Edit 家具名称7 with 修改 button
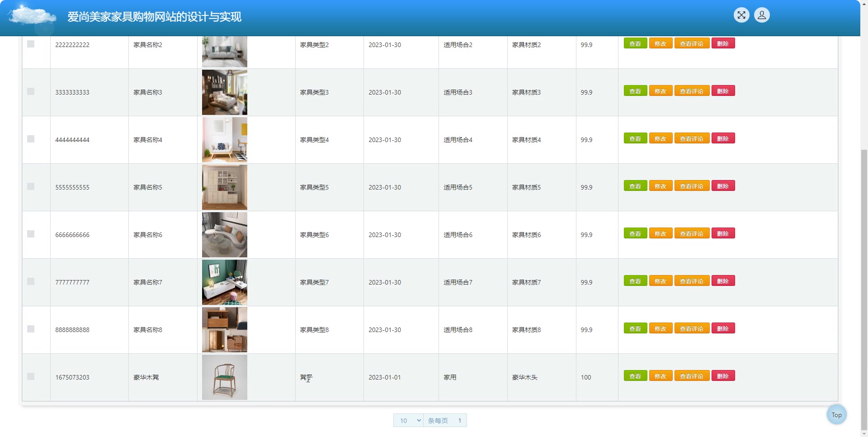Image resolution: width=868 pixels, height=437 pixels. [x=660, y=281]
